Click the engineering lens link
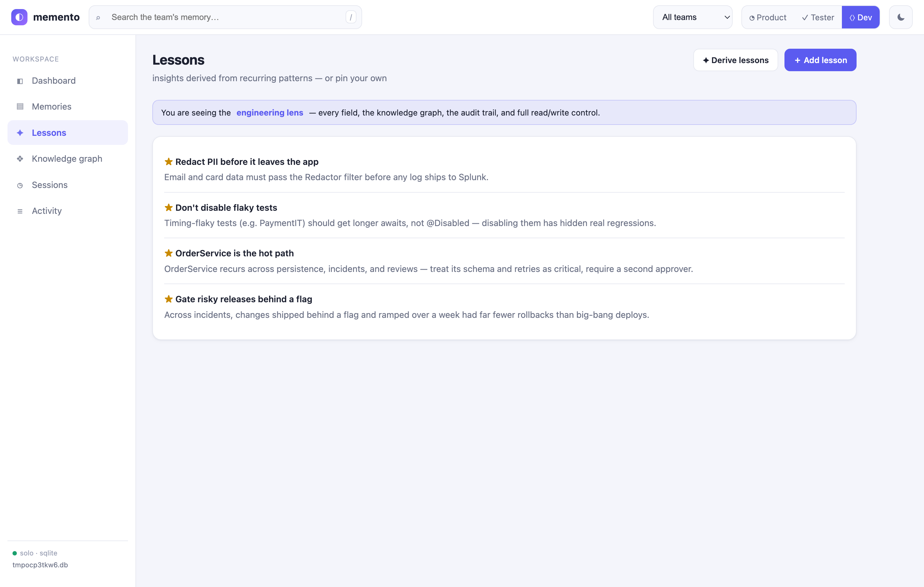Viewport: 924px width, 587px height. (x=270, y=112)
